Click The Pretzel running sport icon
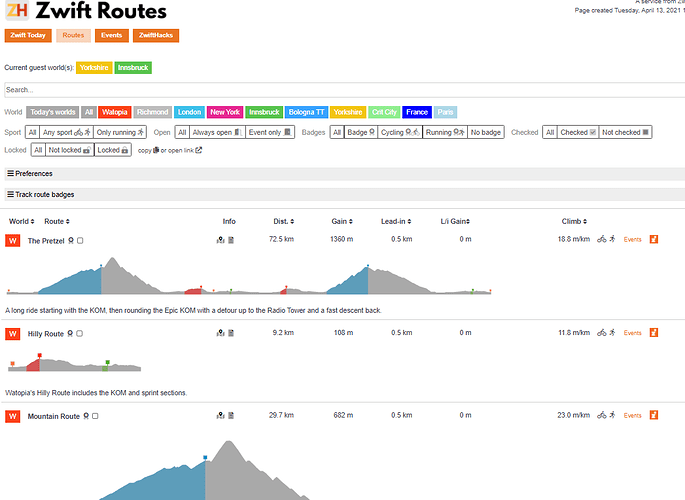Screen dimensions: 685x500 tap(612, 239)
